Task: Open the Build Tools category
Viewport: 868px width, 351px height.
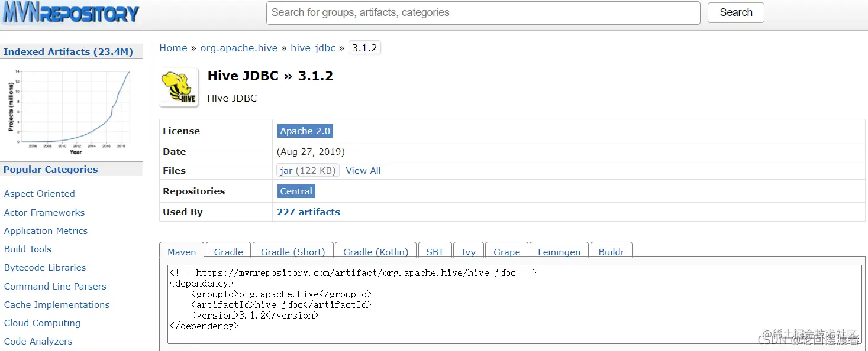Action: (28, 249)
